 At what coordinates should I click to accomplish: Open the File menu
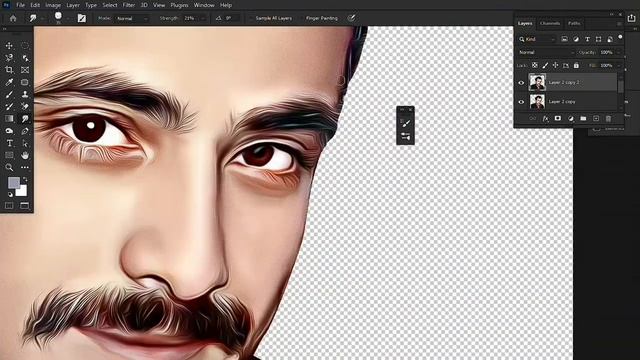[20, 5]
